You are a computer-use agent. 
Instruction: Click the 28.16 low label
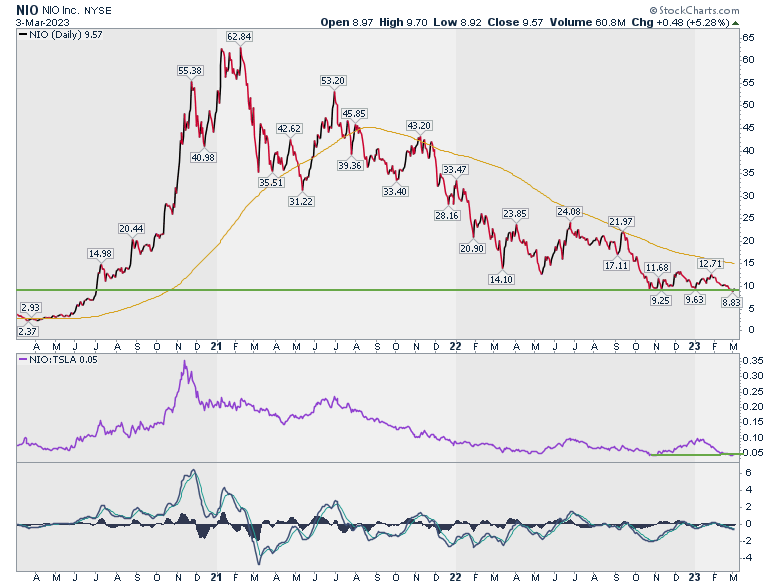447,215
